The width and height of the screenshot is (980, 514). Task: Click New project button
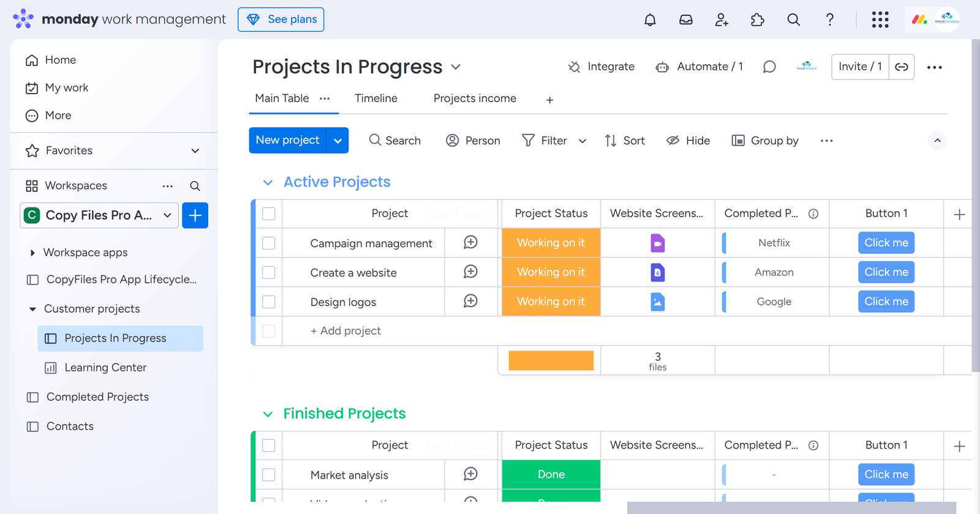288,140
